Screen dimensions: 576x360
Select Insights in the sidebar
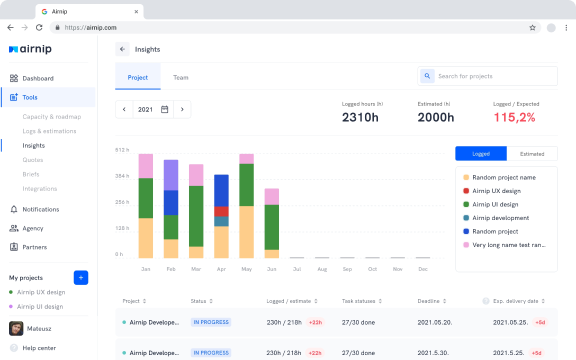(33, 145)
